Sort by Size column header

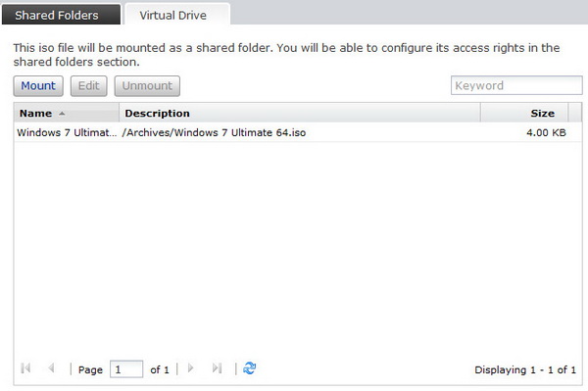(524, 114)
